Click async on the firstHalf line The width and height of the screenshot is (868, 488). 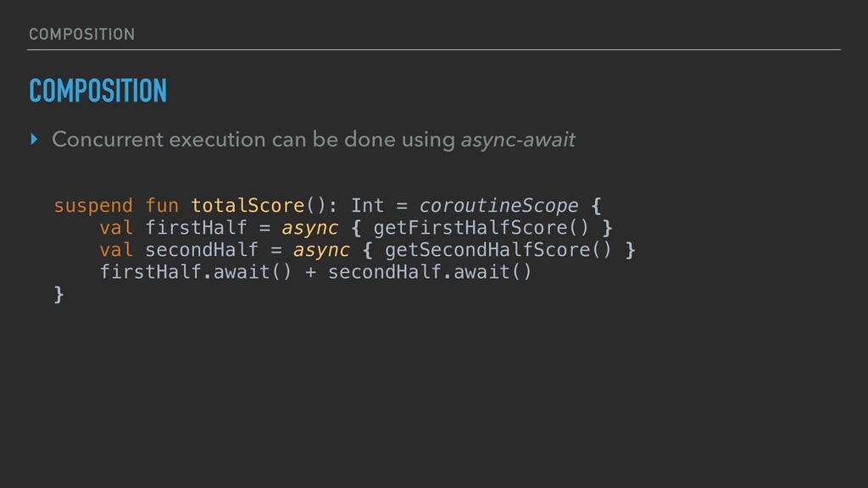point(310,228)
